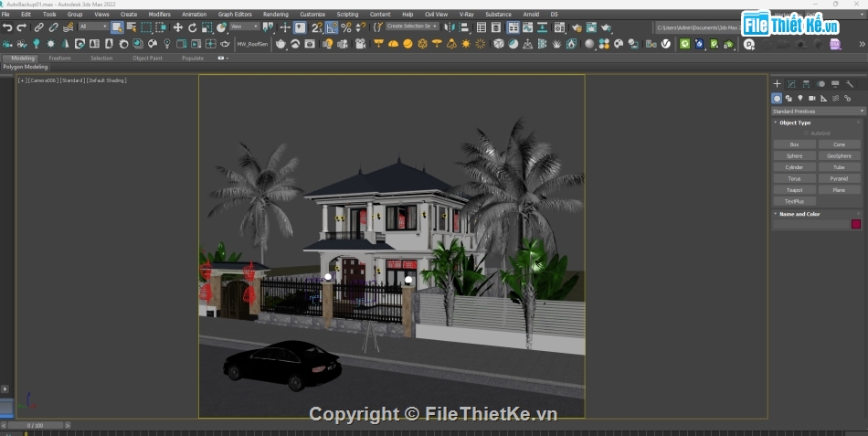Click the object name input field
The width and height of the screenshot is (868, 436).
pos(811,224)
